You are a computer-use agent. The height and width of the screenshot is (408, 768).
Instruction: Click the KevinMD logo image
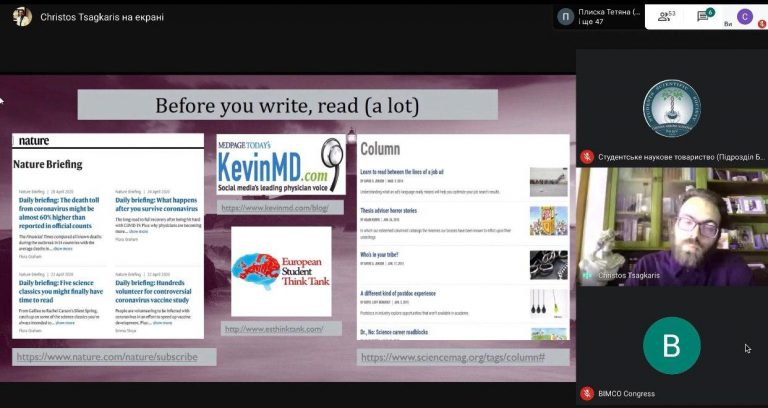click(x=281, y=164)
